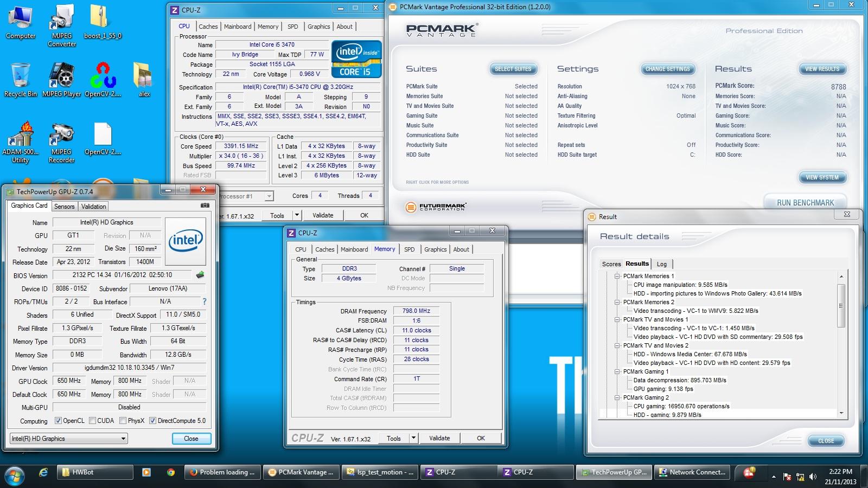
Task: Click SELECT SUITES button in PCMark
Action: 513,69
